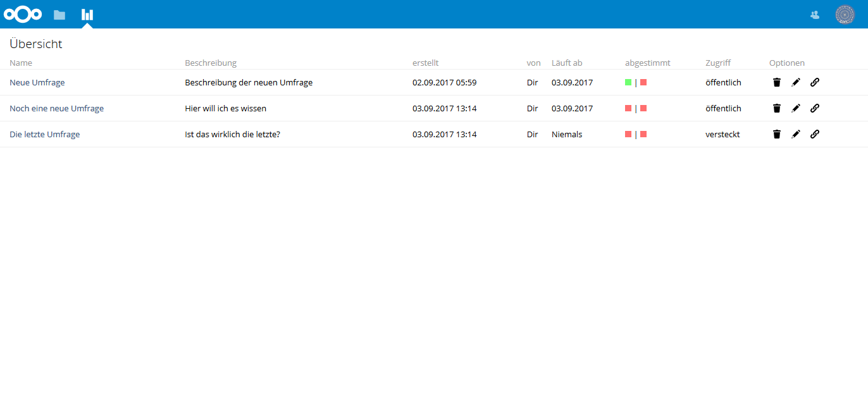Click the "Läuft ab" column header
Screen dimensions: 868x413
567,63
